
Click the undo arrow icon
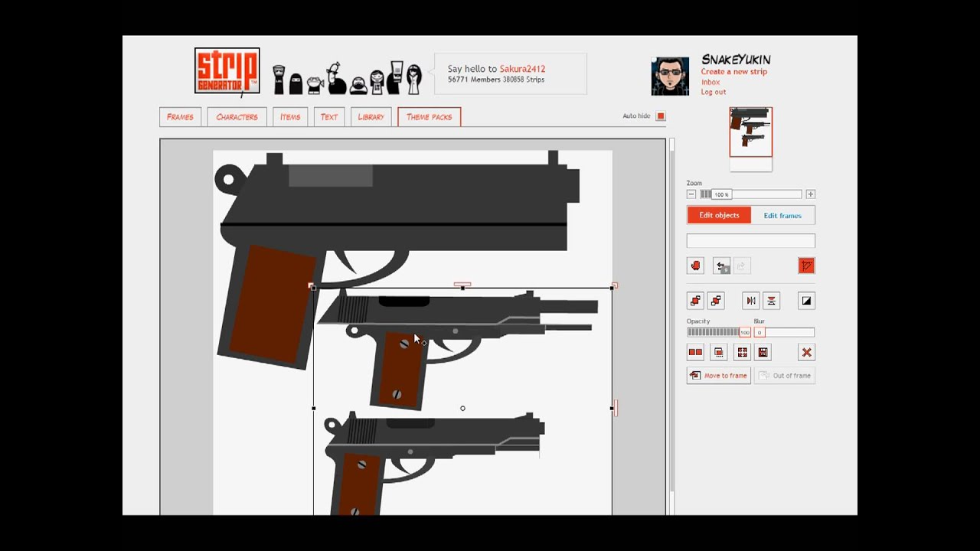721,266
